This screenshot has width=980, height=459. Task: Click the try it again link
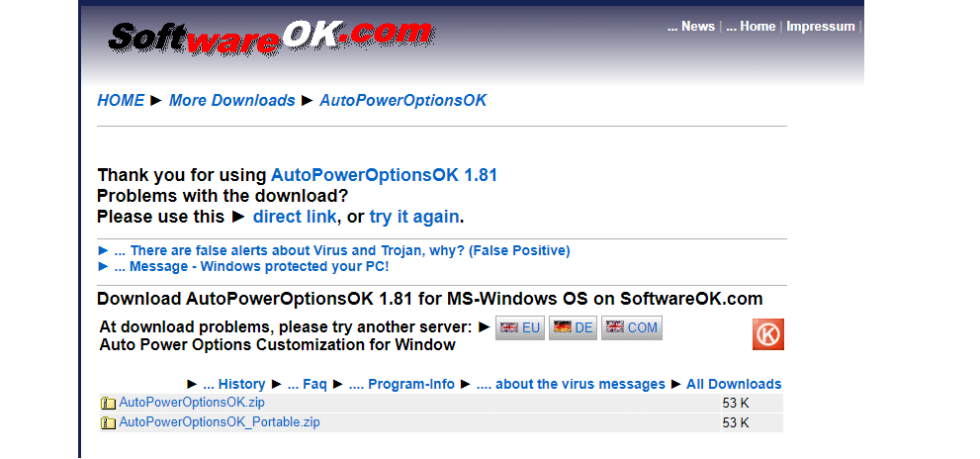tap(414, 217)
